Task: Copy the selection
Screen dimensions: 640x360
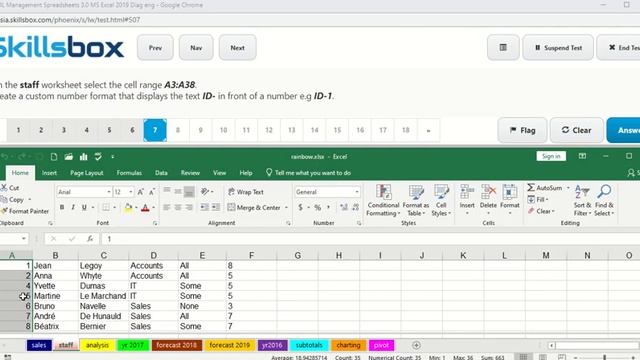Action: click(13, 200)
